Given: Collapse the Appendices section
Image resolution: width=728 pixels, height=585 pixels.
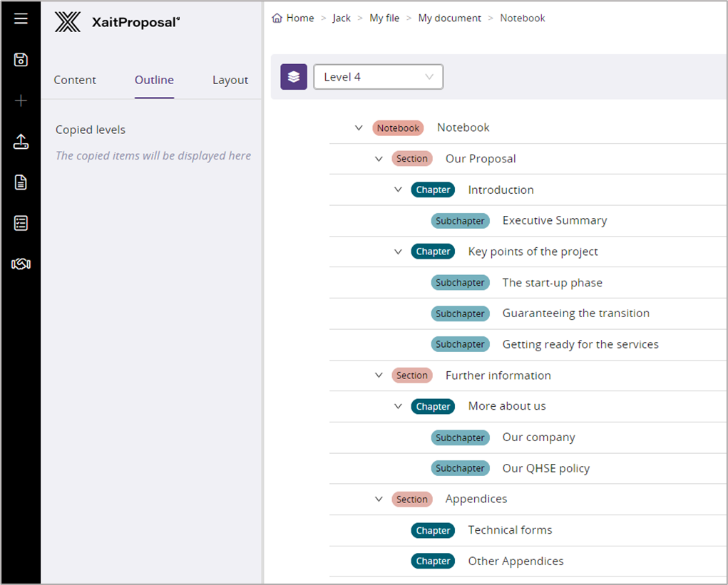Looking at the screenshot, I should click(x=379, y=499).
